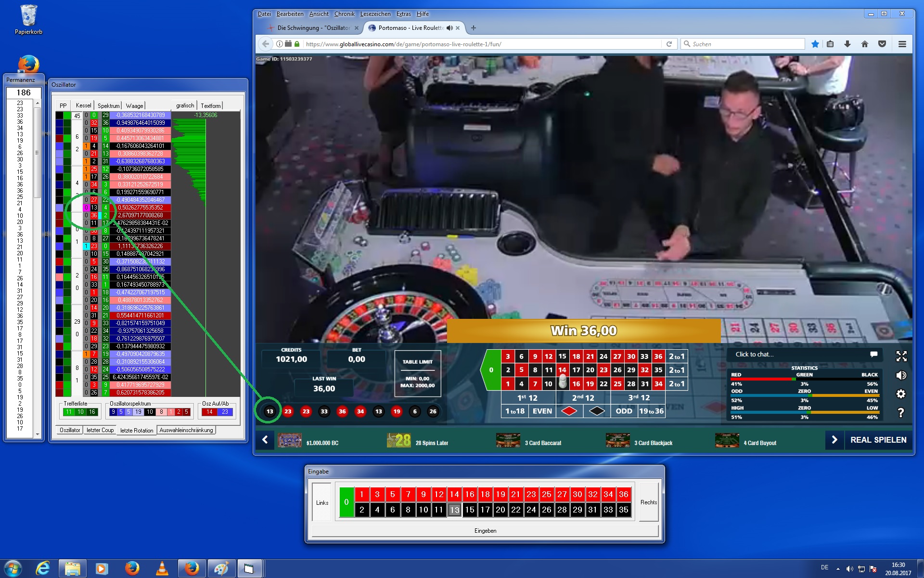Select red 36 in Eingabe grid
Image resolution: width=924 pixels, height=578 pixels.
point(624,494)
